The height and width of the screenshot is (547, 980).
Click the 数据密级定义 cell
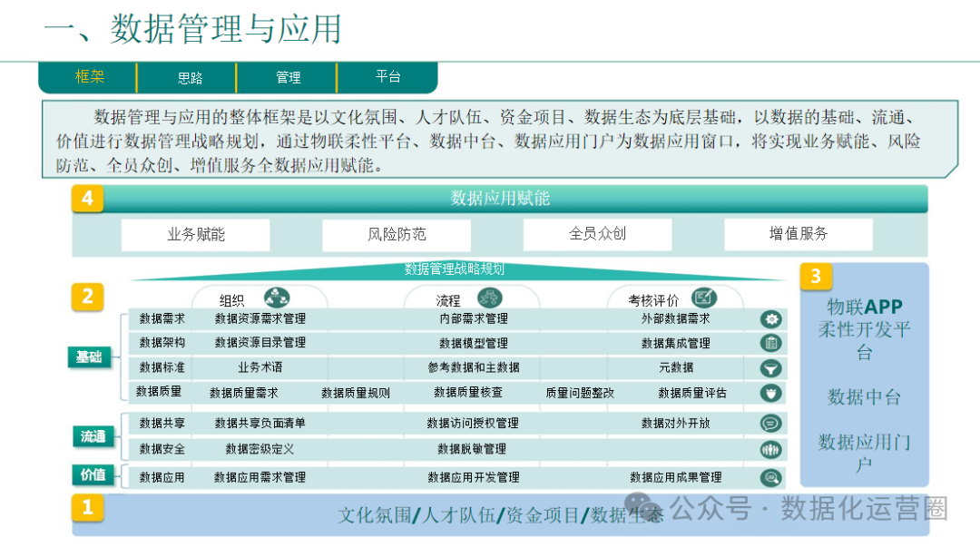click(x=260, y=449)
